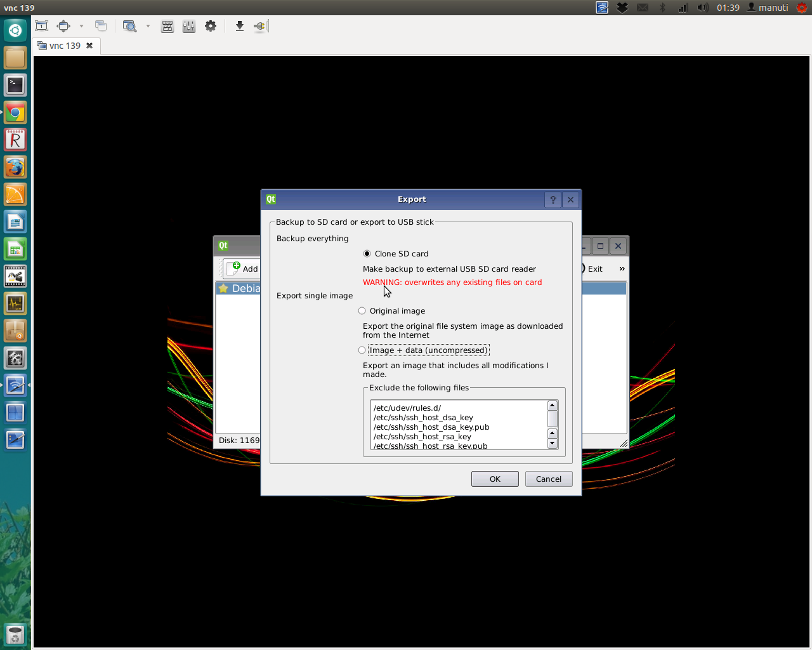Screen dimensions: 812x650
Task: Toggle the grab keyboard icon
Action: [x=167, y=26]
